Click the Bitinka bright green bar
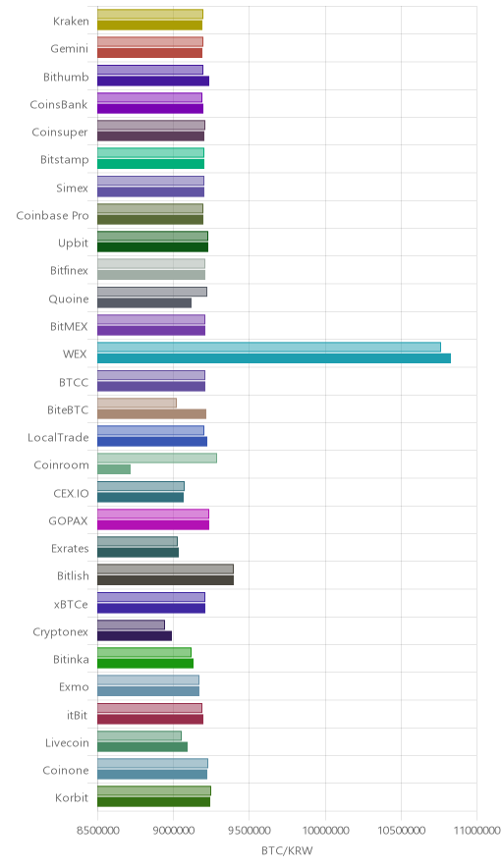503x868 pixels. [145, 663]
